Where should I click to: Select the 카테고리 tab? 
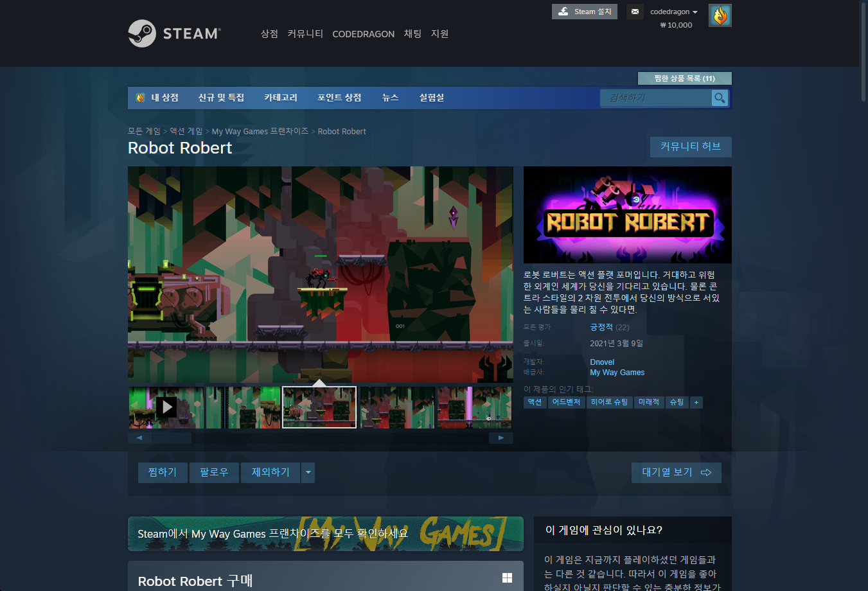(x=281, y=98)
